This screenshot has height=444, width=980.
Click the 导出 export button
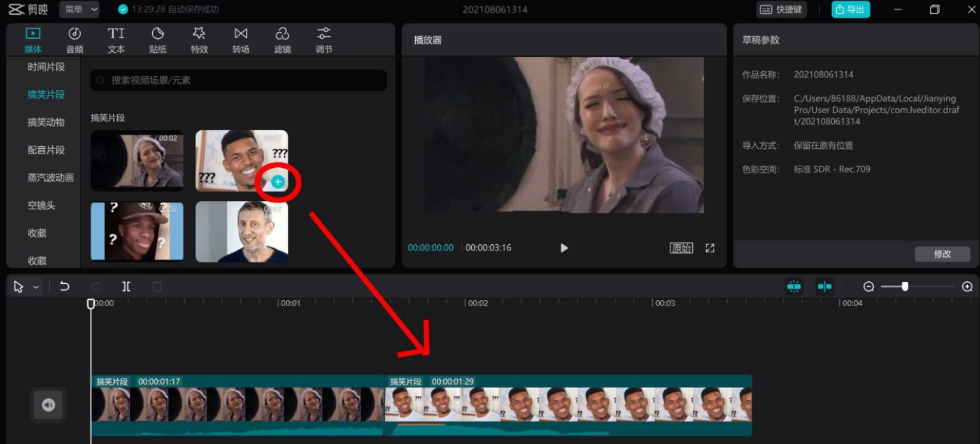coord(850,10)
